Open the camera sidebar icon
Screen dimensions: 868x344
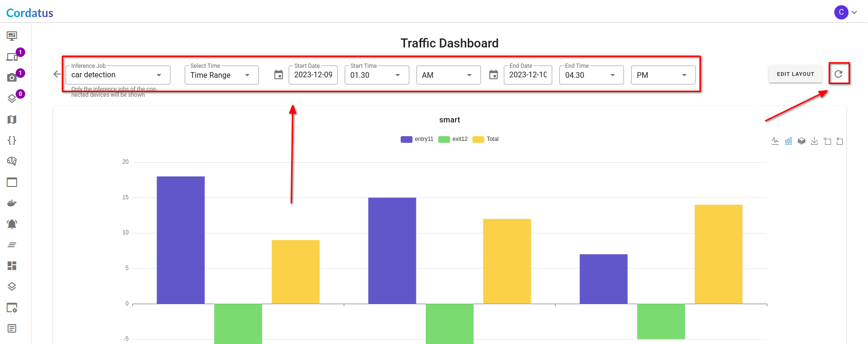click(x=12, y=77)
